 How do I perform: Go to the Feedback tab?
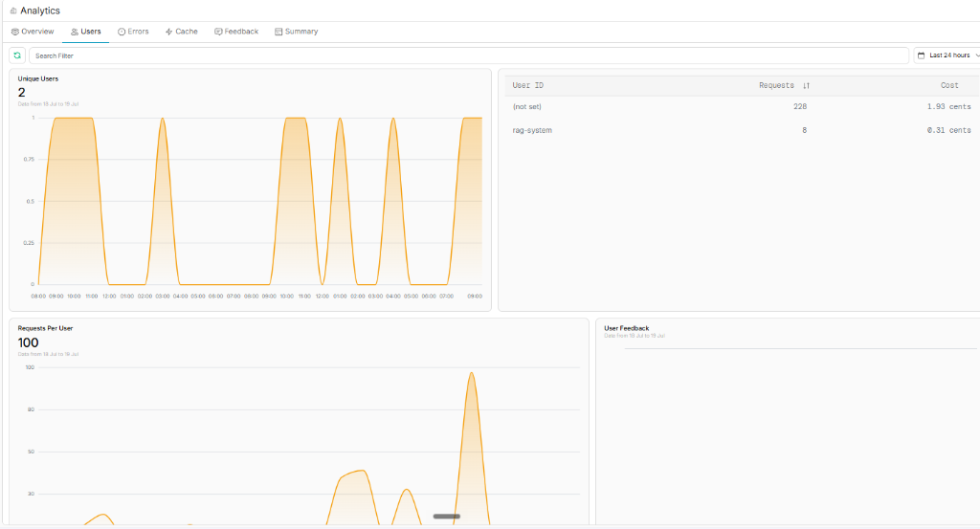(236, 32)
